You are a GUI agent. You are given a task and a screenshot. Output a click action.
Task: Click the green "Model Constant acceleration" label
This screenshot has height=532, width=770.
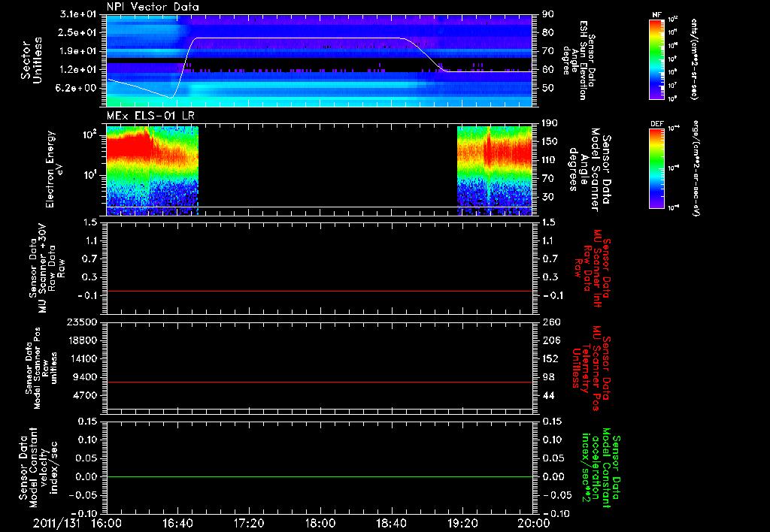coord(601,468)
